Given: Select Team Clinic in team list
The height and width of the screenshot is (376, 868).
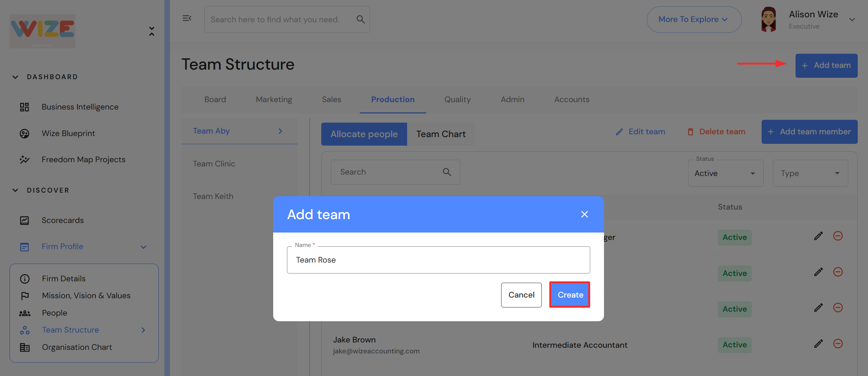Looking at the screenshot, I should (x=214, y=164).
